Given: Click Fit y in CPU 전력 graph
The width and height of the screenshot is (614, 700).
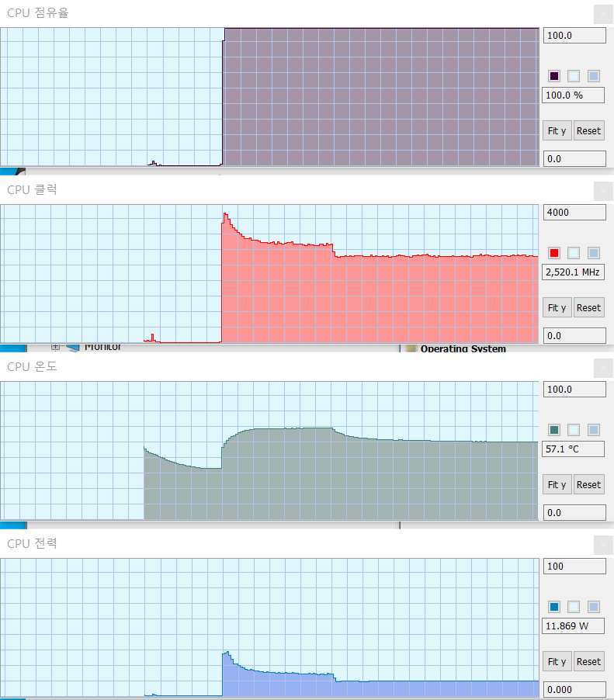Looking at the screenshot, I should tap(557, 661).
